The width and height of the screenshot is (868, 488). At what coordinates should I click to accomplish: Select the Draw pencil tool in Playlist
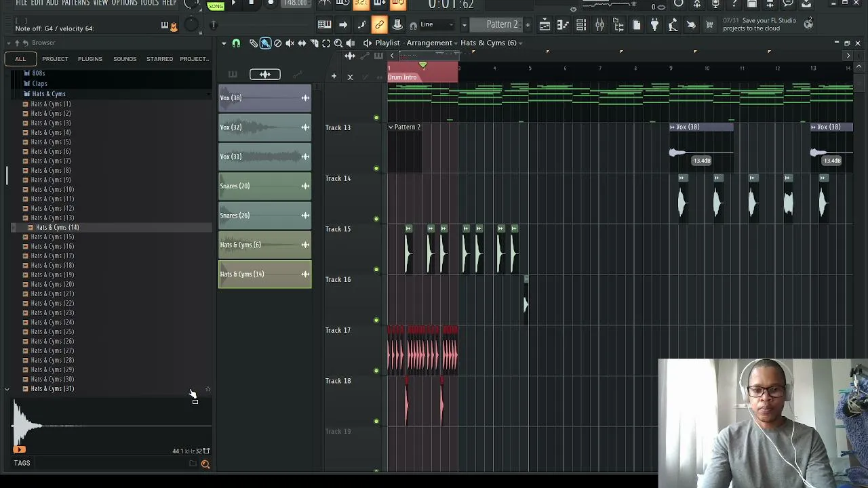(253, 43)
